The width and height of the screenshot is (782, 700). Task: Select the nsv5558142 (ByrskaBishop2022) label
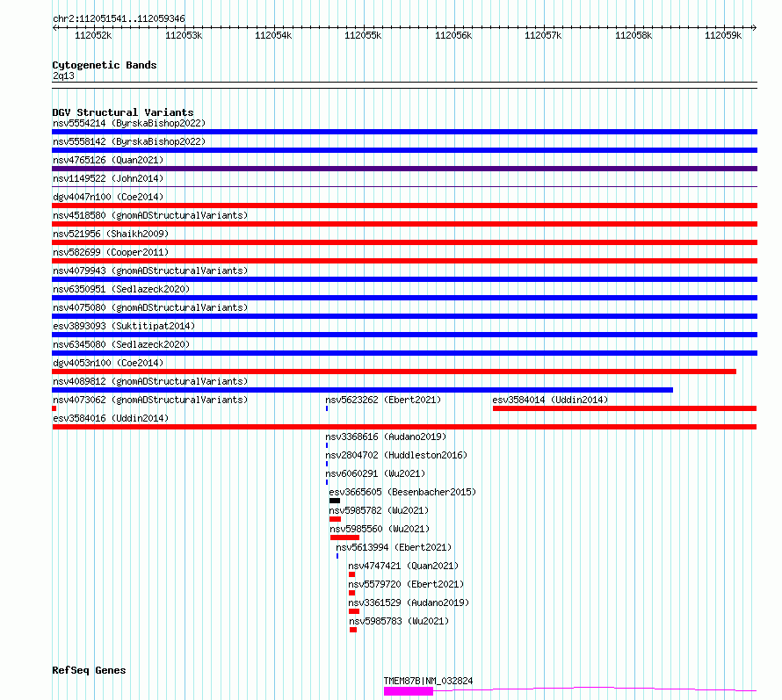129,141
